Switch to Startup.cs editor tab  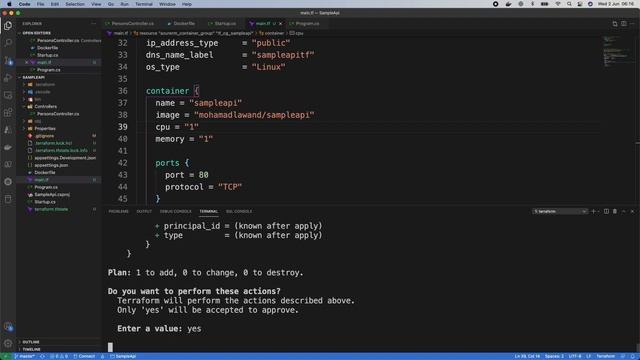222,24
